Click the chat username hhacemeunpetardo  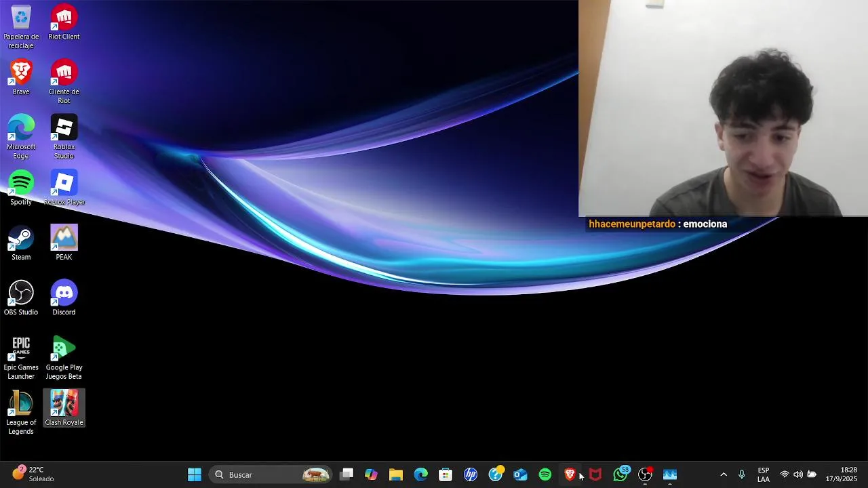[632, 224]
